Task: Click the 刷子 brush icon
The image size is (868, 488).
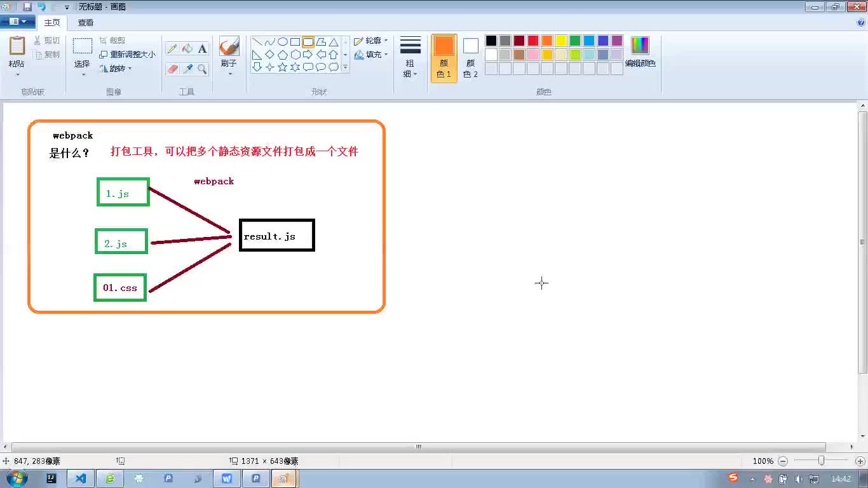Action: click(229, 46)
